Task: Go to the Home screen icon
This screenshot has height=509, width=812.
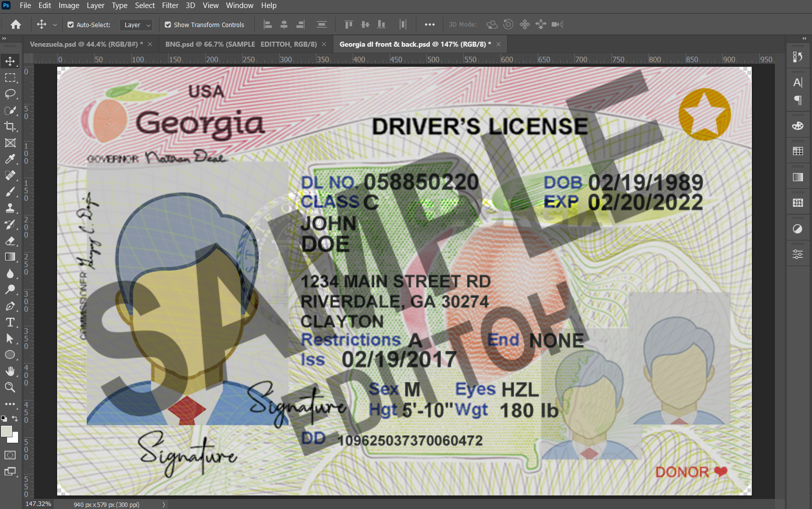Action: tap(16, 24)
